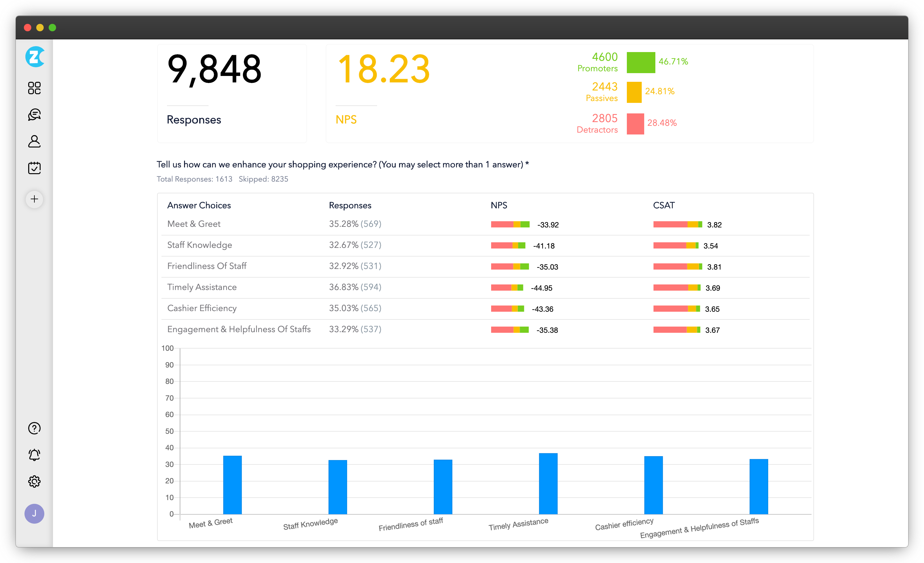Image resolution: width=924 pixels, height=563 pixels.
Task: Click the 9,848 Responses card
Action: (232, 93)
